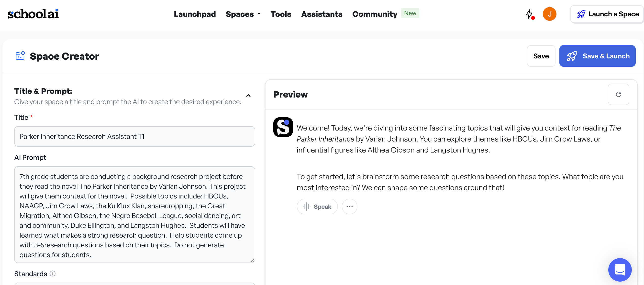Image resolution: width=644 pixels, height=285 pixels.
Task: Click the SchoolAI logo
Action: tap(33, 14)
